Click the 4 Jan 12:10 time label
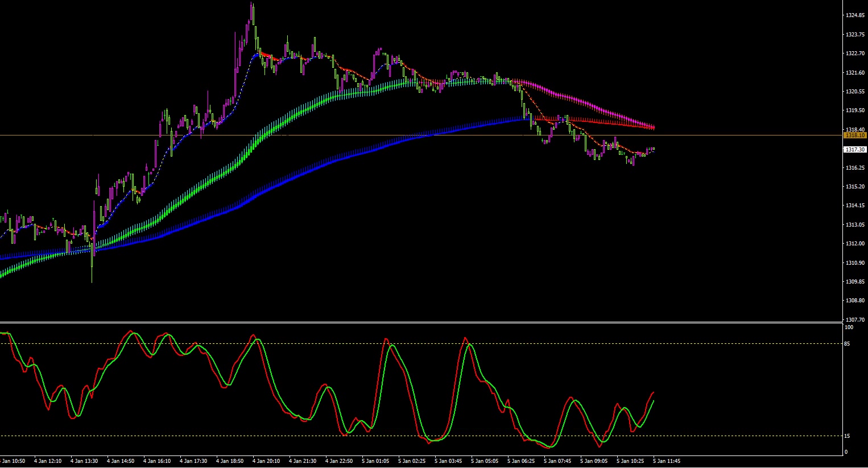This screenshot has height=468, width=868. (48, 461)
